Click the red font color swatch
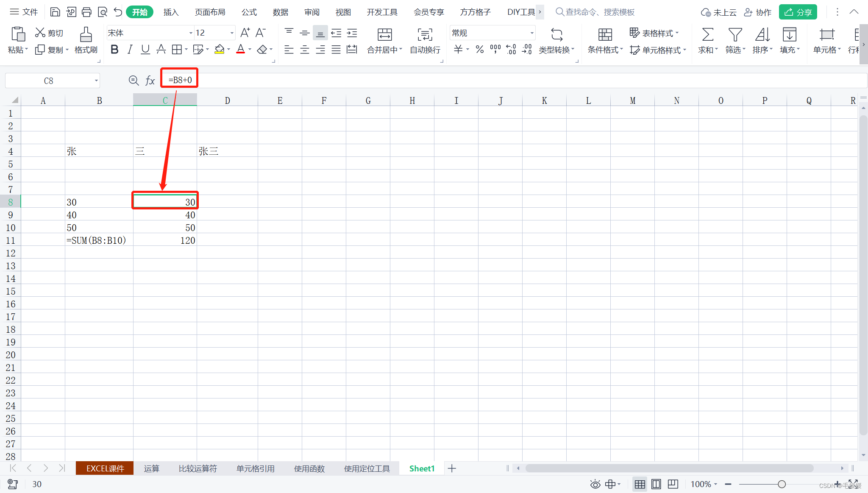Screen dimensions: 868x493 240,50
